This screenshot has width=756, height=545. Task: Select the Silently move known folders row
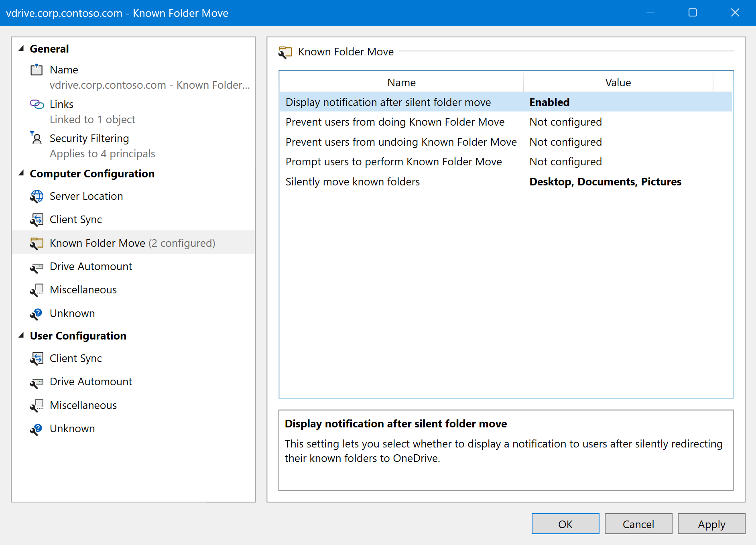click(x=401, y=181)
